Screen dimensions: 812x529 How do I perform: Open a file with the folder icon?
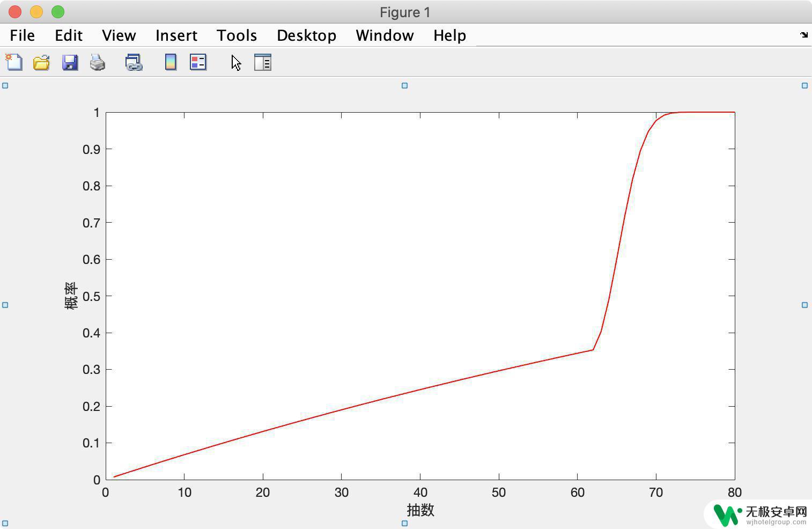[41, 63]
